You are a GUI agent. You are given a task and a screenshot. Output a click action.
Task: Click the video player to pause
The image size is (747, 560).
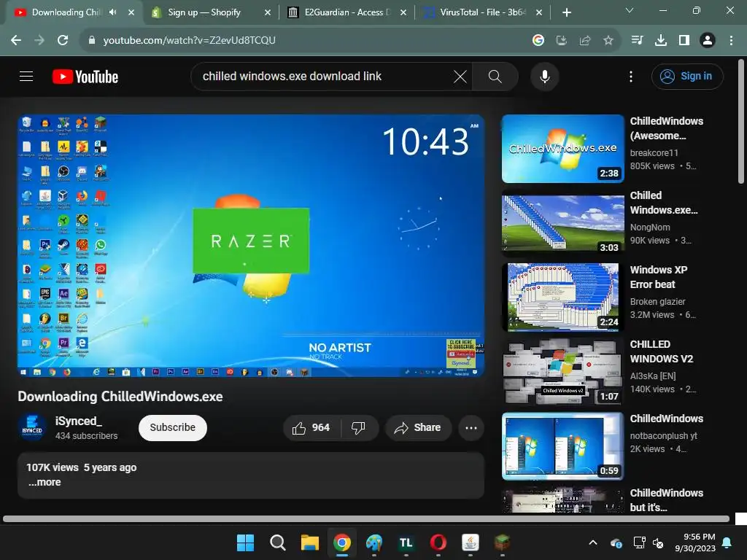[251, 246]
